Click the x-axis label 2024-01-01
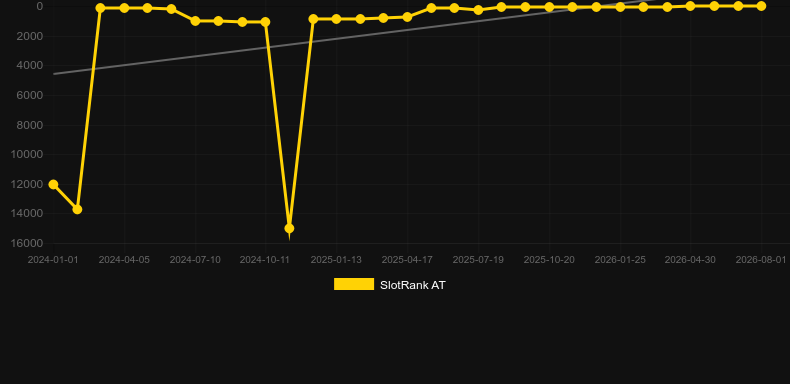This screenshot has width=790, height=384. 53,260
